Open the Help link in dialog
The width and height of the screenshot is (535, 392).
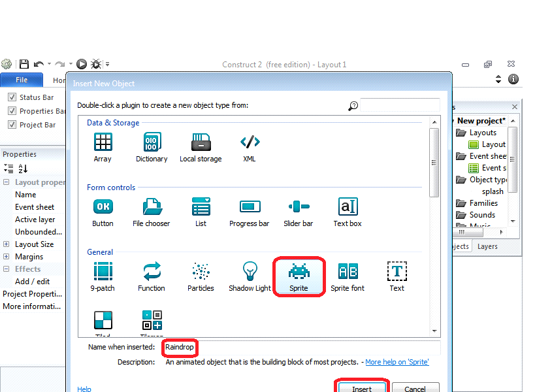click(x=84, y=389)
